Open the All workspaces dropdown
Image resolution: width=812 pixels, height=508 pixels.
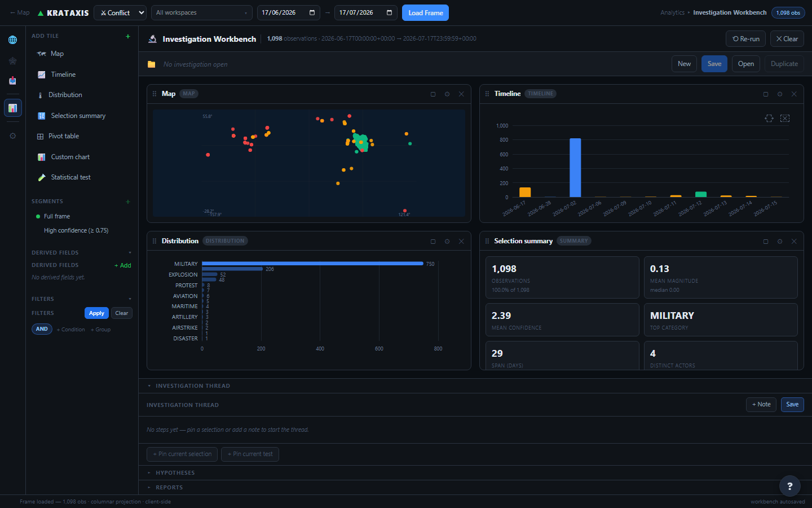[x=202, y=12]
